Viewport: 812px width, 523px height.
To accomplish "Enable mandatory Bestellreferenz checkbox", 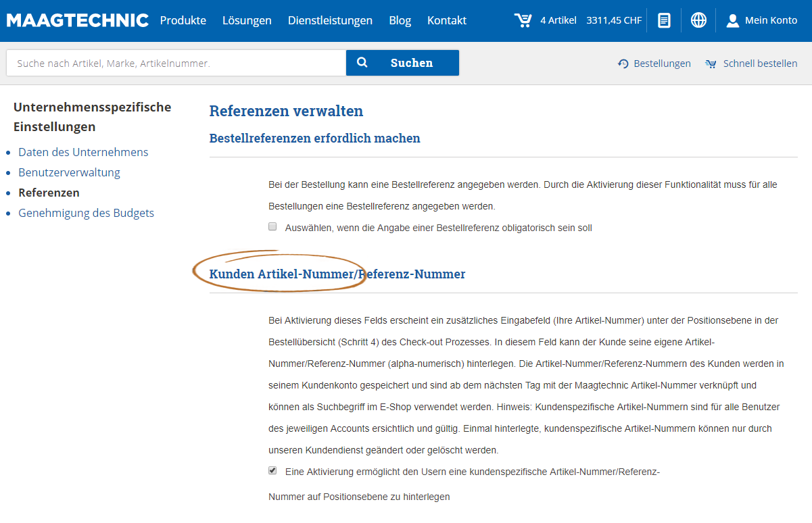I will [x=272, y=227].
